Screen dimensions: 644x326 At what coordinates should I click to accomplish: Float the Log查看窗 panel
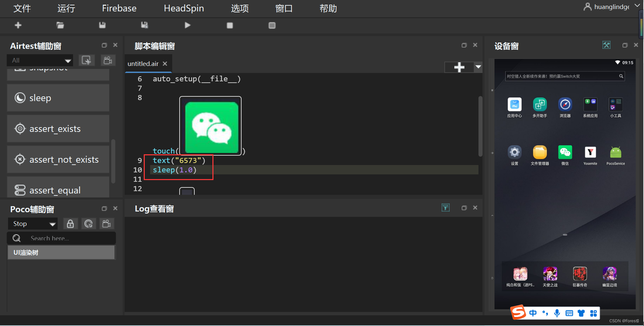464,208
